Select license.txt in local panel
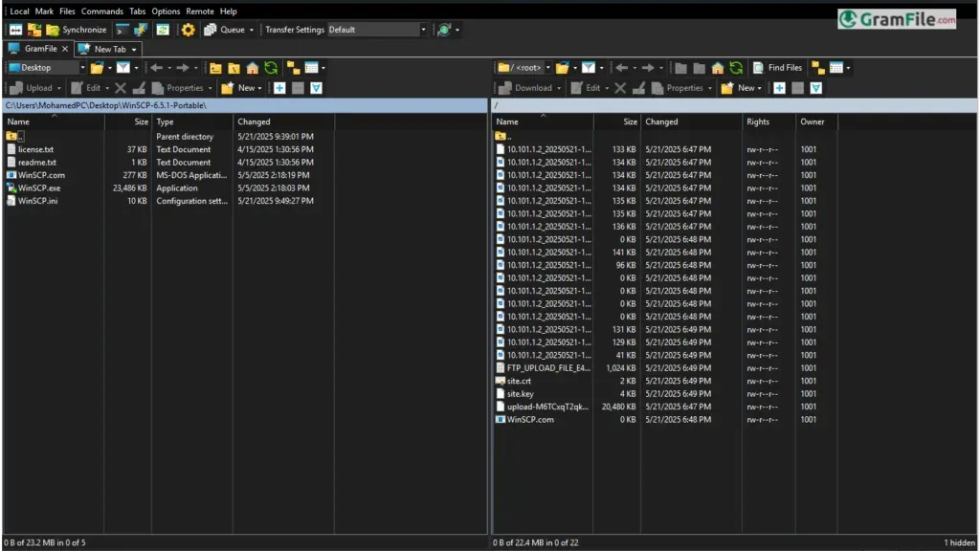The width and height of the screenshot is (980, 551). tap(35, 149)
